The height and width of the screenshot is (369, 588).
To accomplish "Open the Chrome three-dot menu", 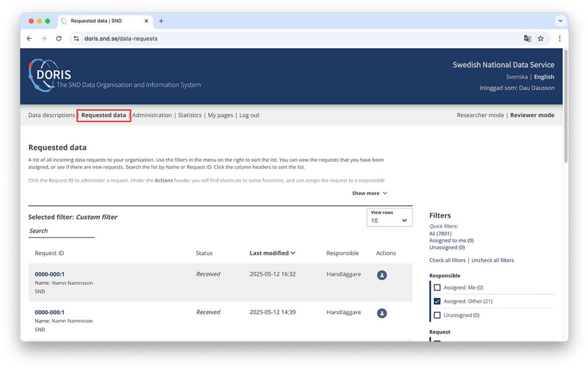I will tap(560, 38).
